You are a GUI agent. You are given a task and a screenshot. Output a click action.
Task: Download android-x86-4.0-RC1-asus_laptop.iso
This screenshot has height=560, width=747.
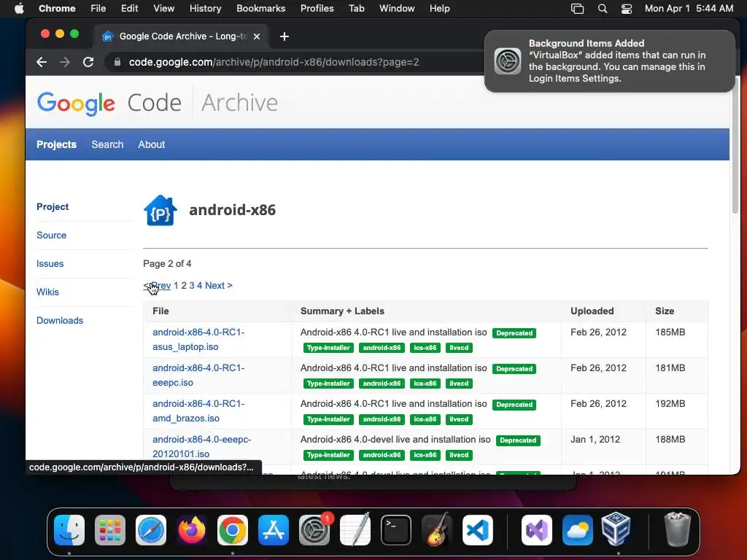point(198,340)
